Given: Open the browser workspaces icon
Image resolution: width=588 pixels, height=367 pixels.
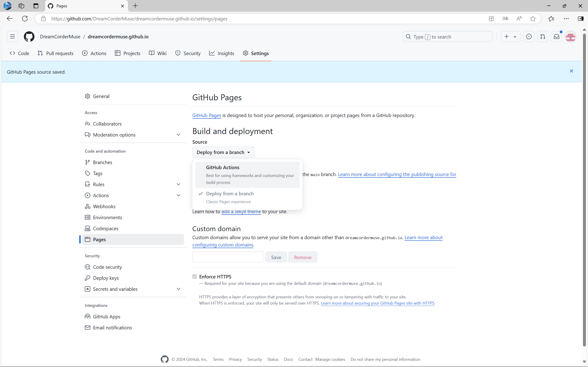Looking at the screenshot, I should (21, 6).
